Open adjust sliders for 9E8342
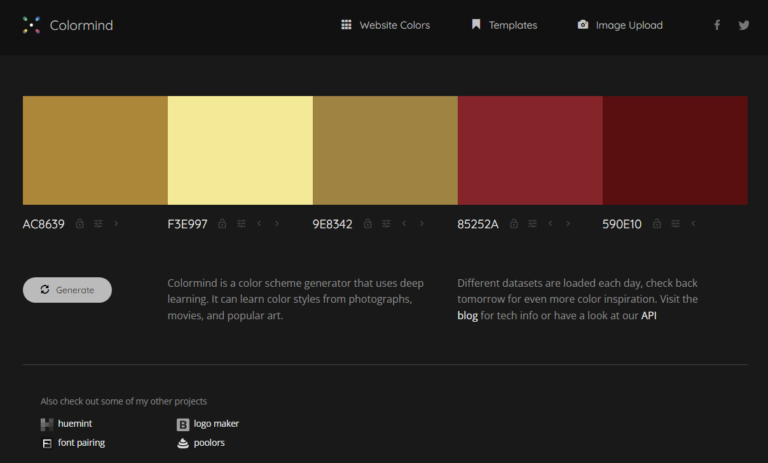The width and height of the screenshot is (768, 463). pyautogui.click(x=386, y=224)
